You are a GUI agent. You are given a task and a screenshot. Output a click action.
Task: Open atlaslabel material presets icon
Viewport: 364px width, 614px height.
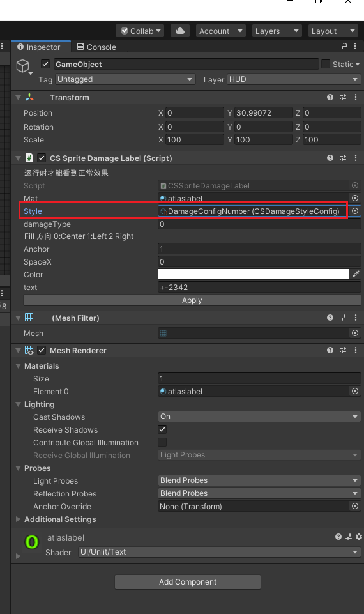(x=349, y=537)
